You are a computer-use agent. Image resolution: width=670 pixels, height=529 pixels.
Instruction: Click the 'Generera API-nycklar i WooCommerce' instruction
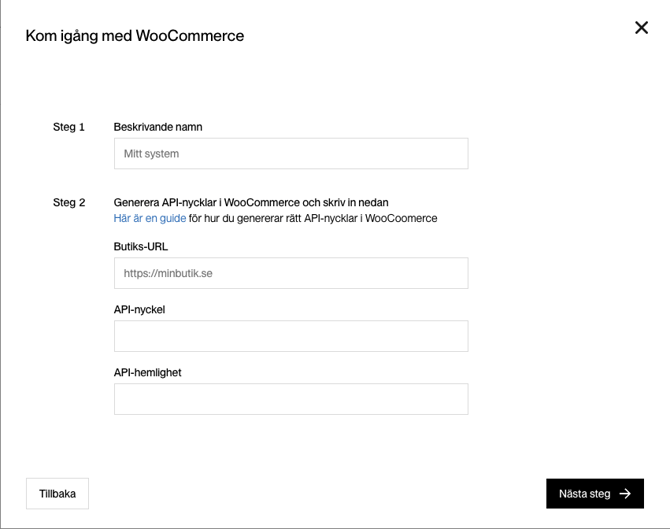(x=251, y=202)
